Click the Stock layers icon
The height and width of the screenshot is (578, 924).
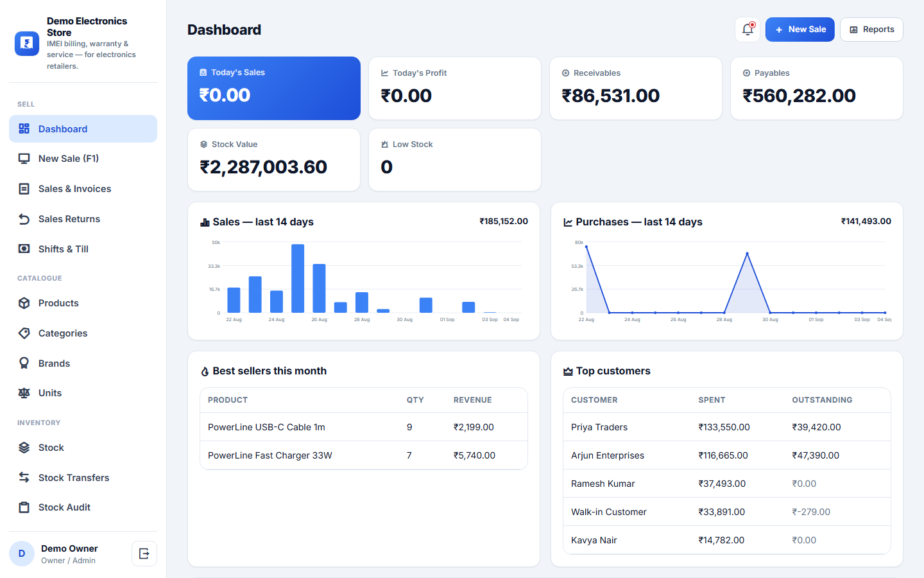[24, 448]
